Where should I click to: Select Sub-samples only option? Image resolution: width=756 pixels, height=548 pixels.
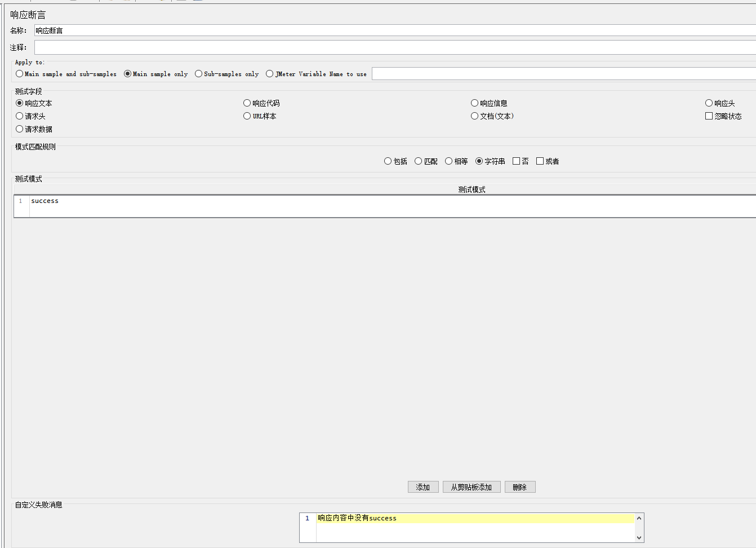(x=199, y=74)
